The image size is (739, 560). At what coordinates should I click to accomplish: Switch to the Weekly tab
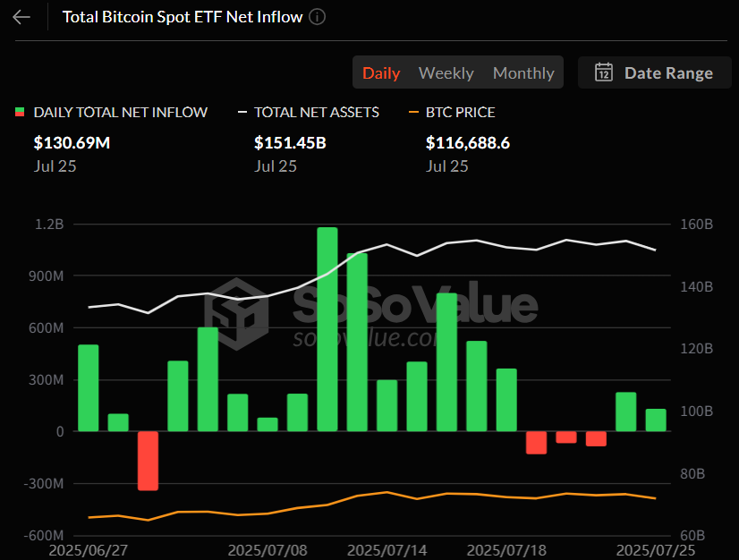pyautogui.click(x=446, y=72)
